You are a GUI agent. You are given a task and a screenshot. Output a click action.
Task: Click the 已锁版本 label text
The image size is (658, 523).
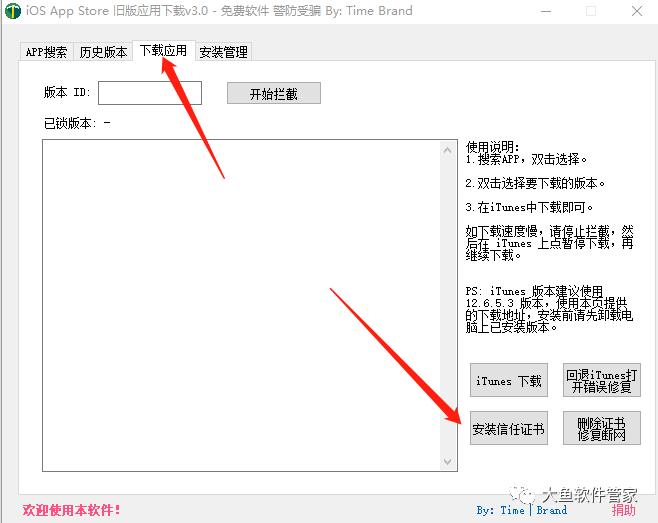[x=77, y=123]
